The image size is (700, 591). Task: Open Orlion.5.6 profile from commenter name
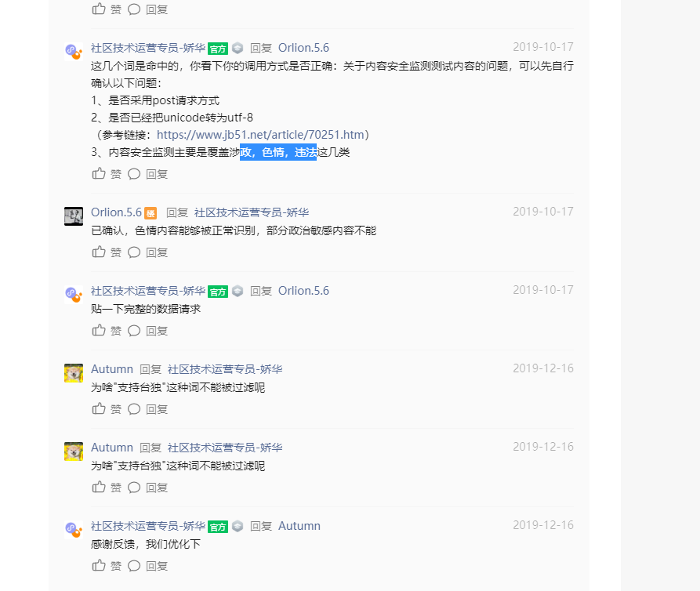coord(116,212)
